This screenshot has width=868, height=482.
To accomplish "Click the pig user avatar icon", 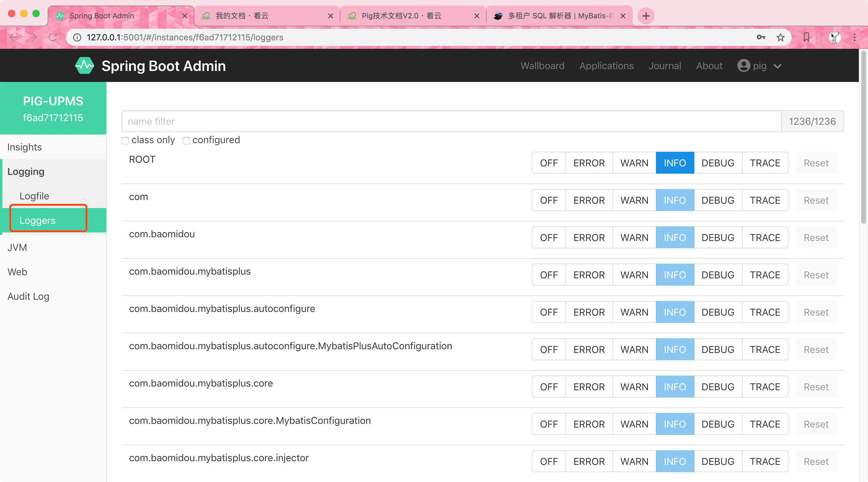I will pos(743,66).
